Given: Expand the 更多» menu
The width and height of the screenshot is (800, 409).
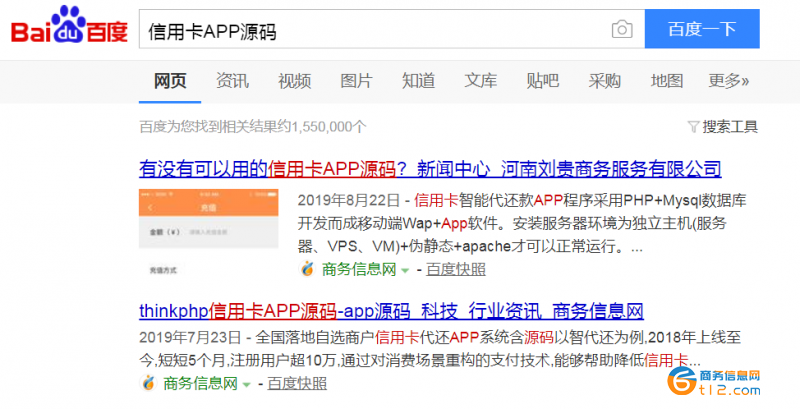Looking at the screenshot, I should [x=729, y=81].
